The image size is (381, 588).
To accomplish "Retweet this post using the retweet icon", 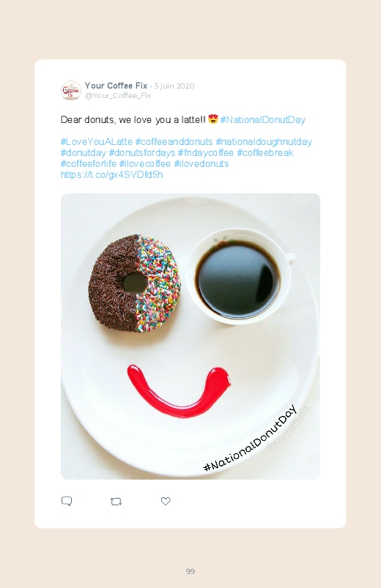I will pos(116,502).
